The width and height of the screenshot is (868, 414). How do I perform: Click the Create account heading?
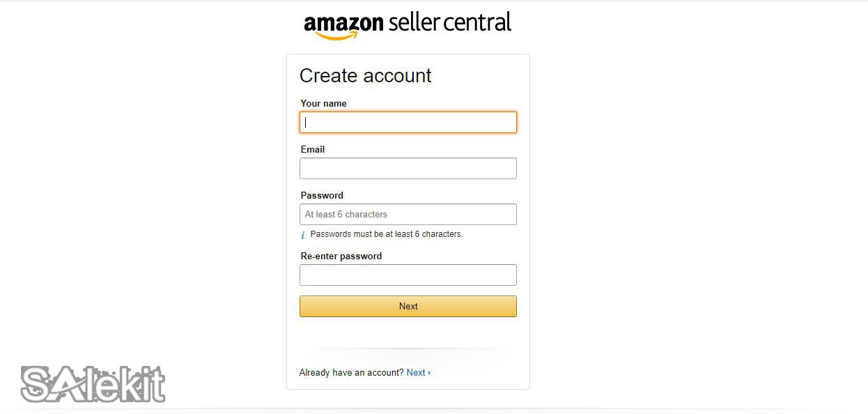tap(365, 75)
